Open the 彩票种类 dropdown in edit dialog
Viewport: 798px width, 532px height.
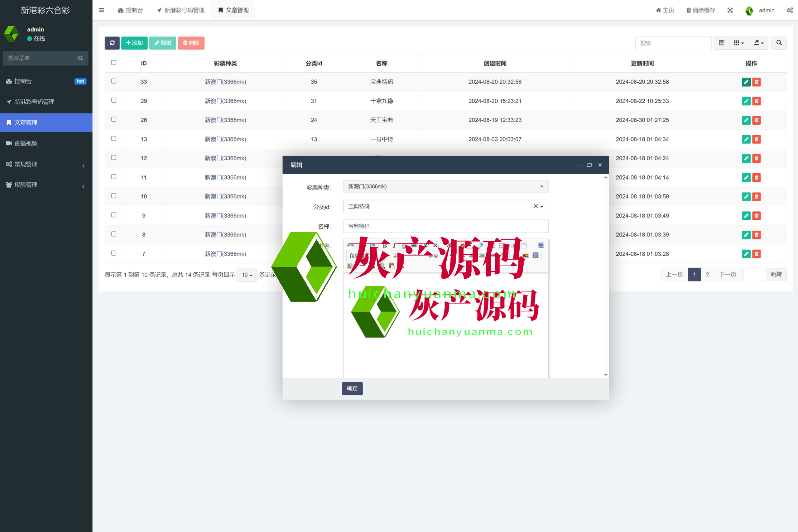coord(445,187)
